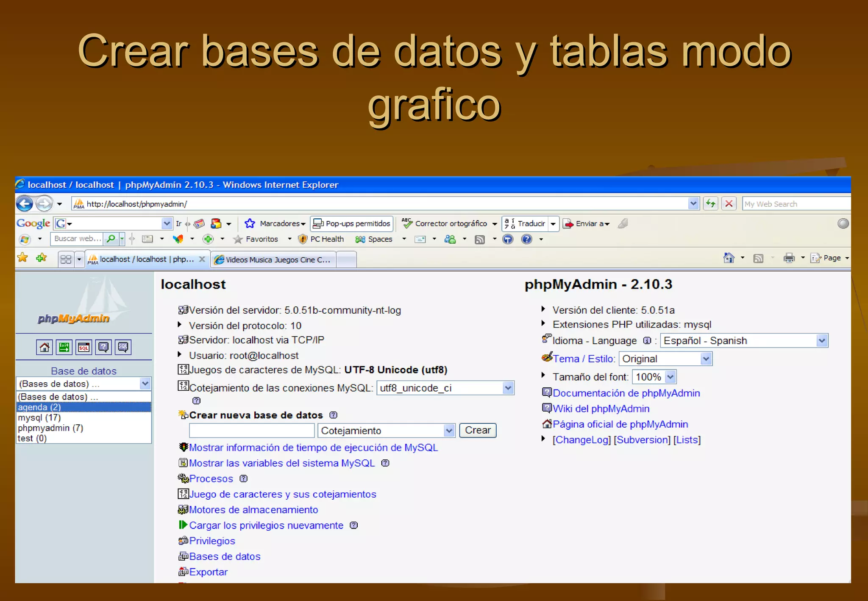Click the PC Health toolbar item
The height and width of the screenshot is (601, 868).
pos(321,239)
